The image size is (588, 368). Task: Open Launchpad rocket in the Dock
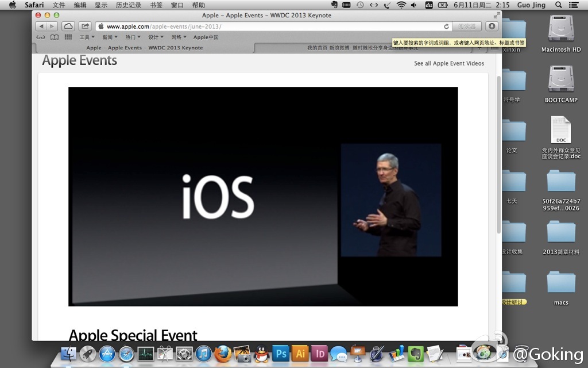coord(88,354)
